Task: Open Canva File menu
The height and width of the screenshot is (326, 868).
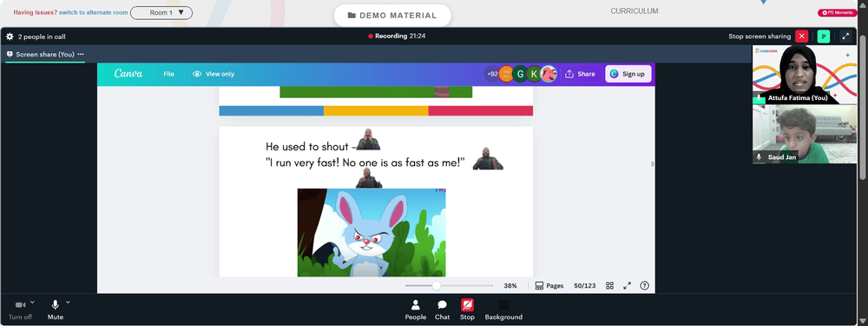Action: 169,74
